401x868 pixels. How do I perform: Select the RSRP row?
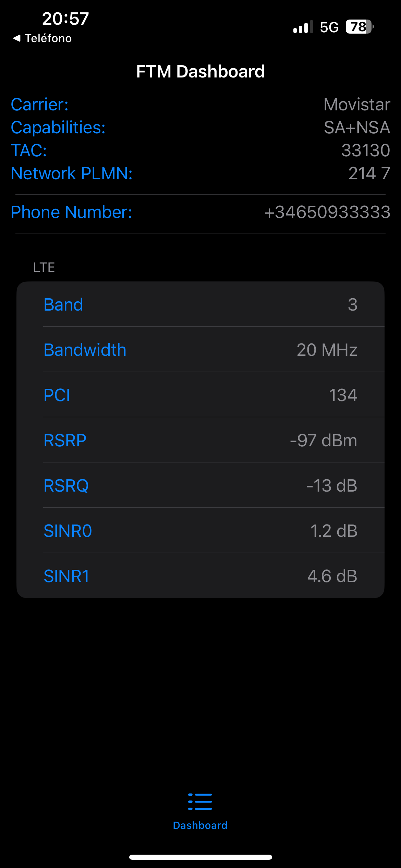pos(200,440)
